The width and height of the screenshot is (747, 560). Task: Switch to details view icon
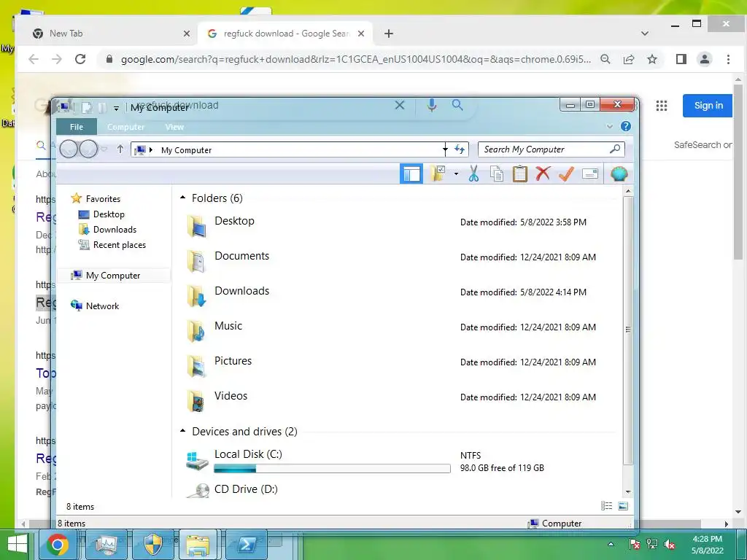click(606, 506)
